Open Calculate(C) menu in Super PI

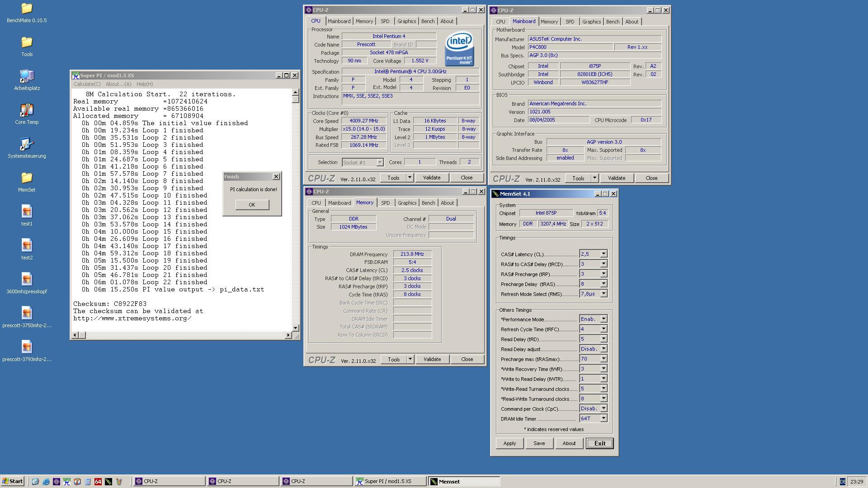(x=87, y=84)
